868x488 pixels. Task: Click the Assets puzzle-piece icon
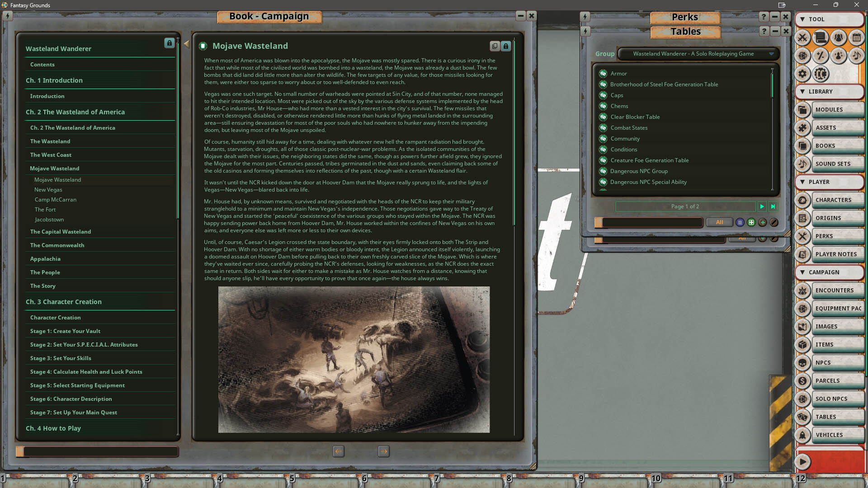point(802,127)
